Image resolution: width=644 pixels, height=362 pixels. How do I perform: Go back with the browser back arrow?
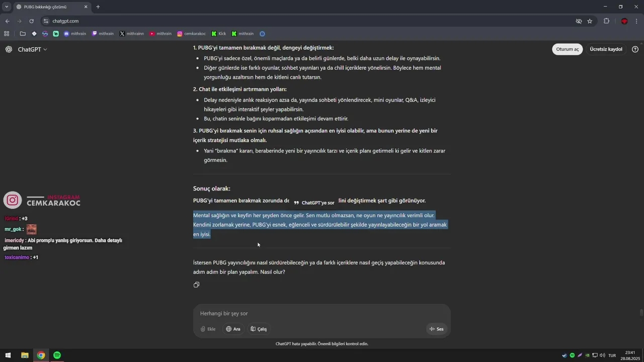pos(7,21)
